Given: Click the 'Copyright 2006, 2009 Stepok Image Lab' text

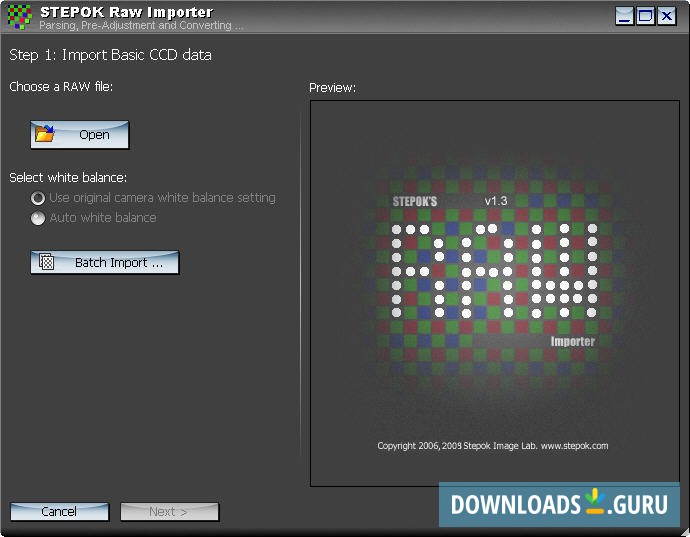Looking at the screenshot, I should tap(457, 446).
